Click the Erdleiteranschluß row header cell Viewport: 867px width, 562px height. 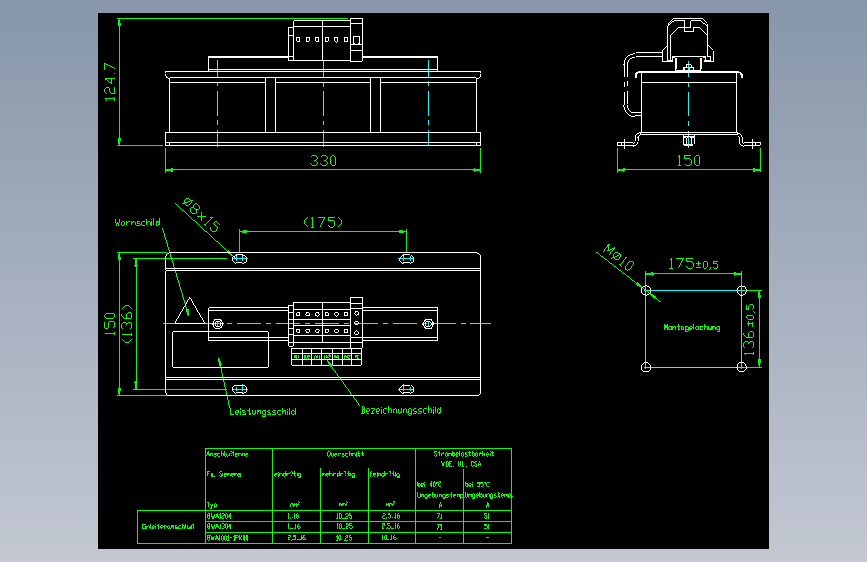coord(171,527)
